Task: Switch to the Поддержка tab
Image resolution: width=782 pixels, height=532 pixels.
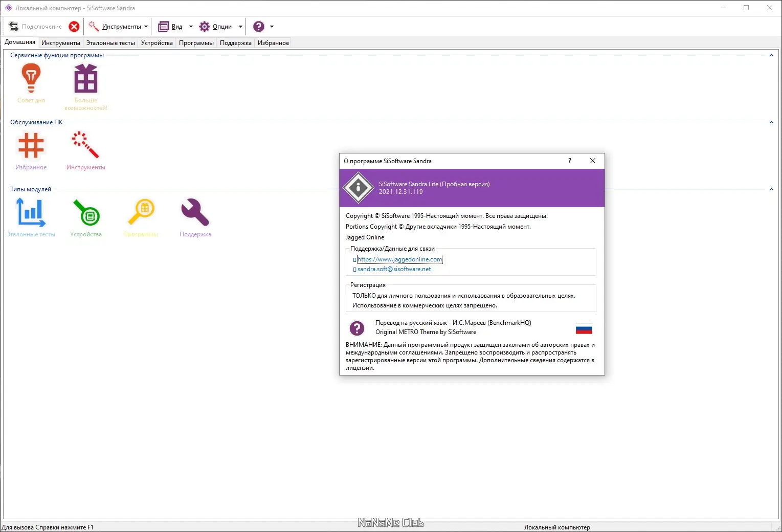Action: click(x=236, y=43)
